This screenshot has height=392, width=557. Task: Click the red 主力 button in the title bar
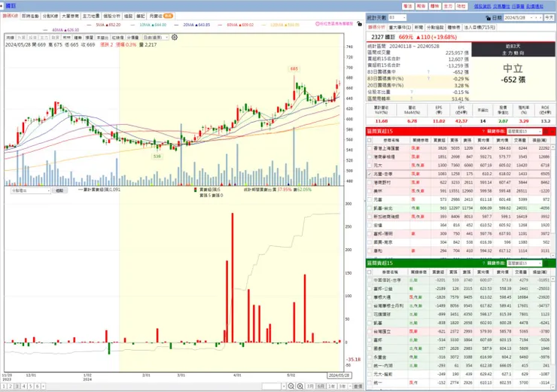(x=448, y=6)
